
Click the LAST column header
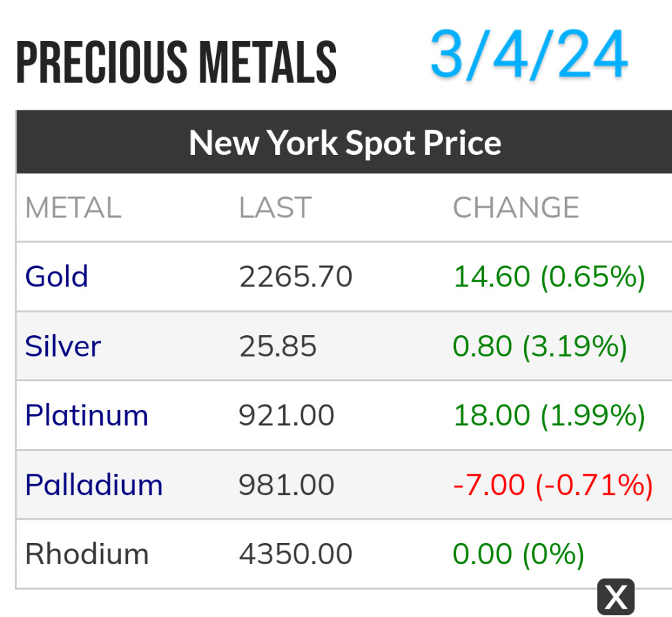(275, 208)
